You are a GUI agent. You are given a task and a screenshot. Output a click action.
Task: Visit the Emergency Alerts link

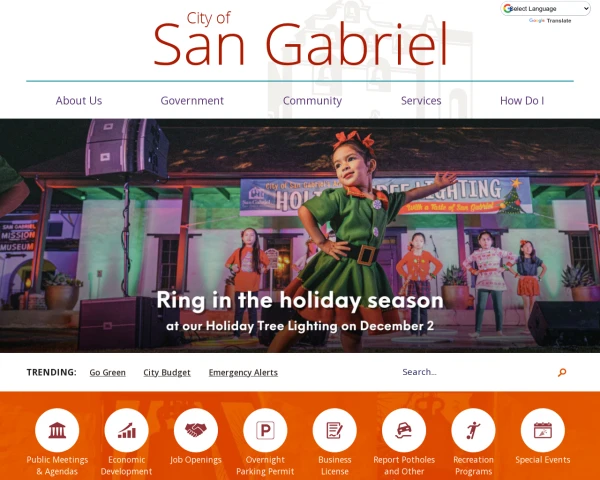click(x=243, y=372)
